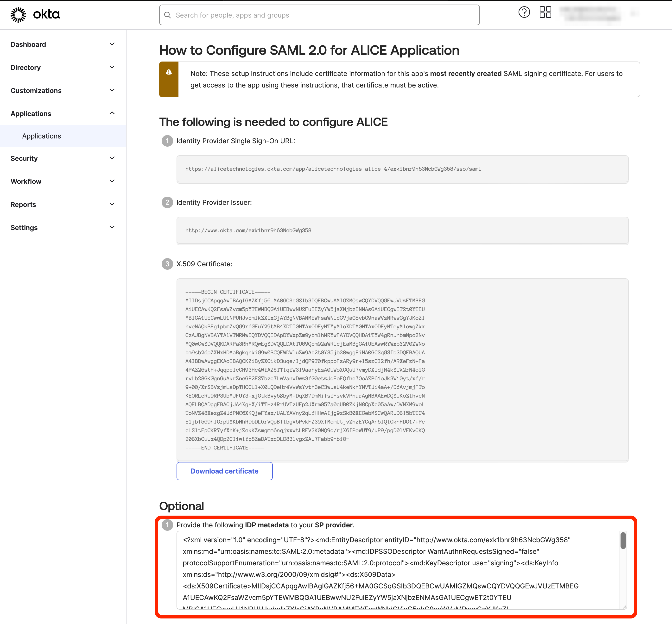
Task: Click the IDP metadata textarea resize handle
Action: click(x=624, y=607)
